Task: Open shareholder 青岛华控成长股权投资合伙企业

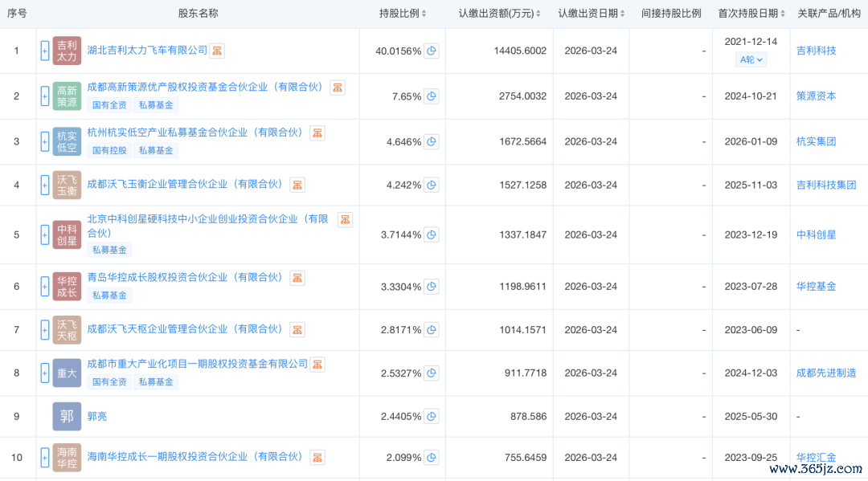Action: tap(185, 277)
